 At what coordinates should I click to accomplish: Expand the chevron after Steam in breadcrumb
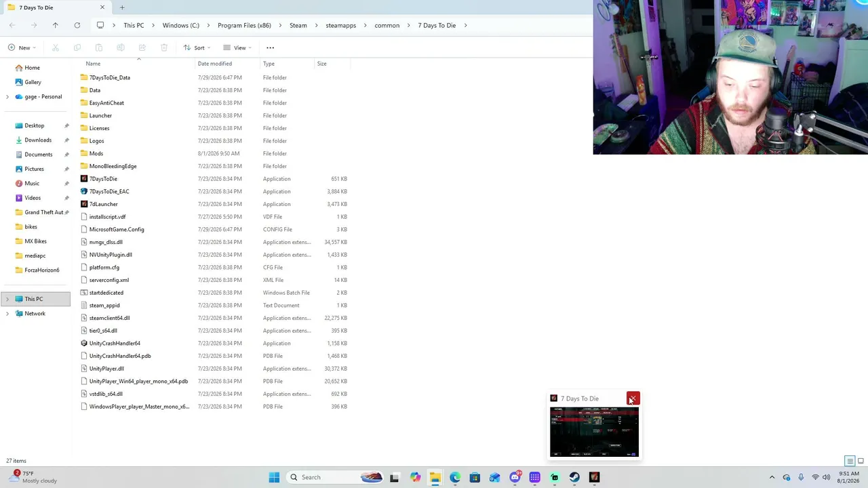[x=316, y=25]
